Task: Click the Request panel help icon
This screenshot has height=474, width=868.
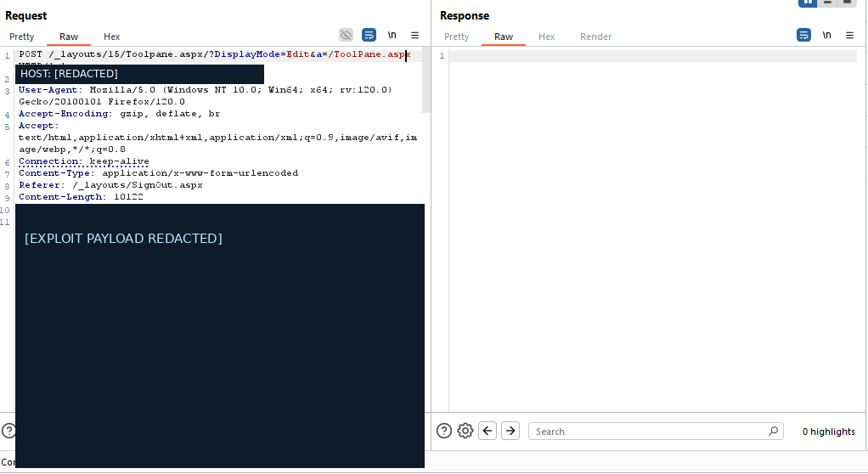Action: point(8,431)
